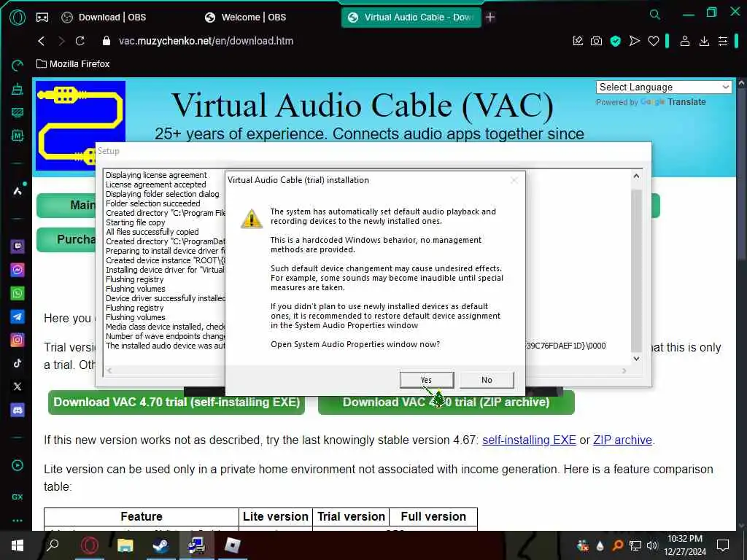
Task: Take a page snapshot with camera icon
Action: click(596, 41)
